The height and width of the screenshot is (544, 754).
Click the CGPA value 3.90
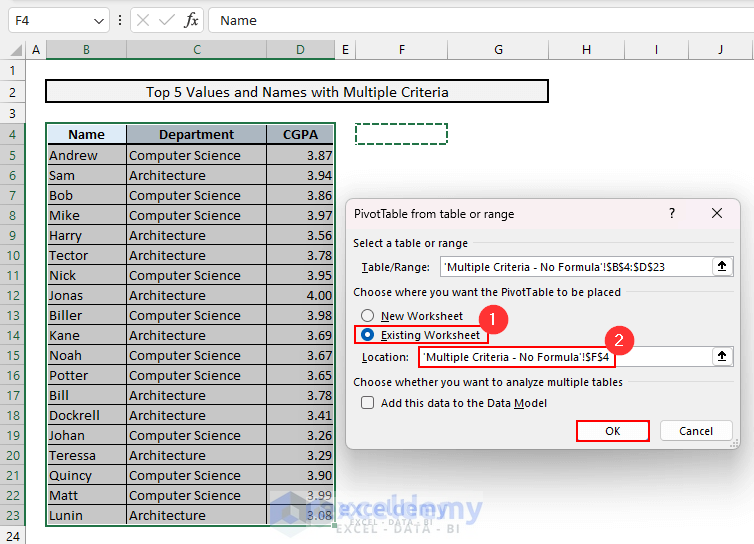tap(300, 475)
